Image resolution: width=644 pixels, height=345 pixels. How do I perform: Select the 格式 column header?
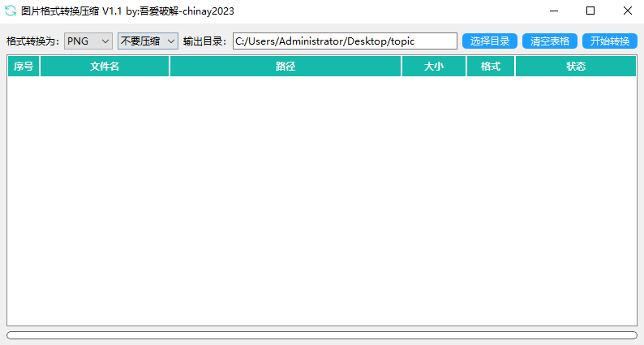pyautogui.click(x=491, y=67)
